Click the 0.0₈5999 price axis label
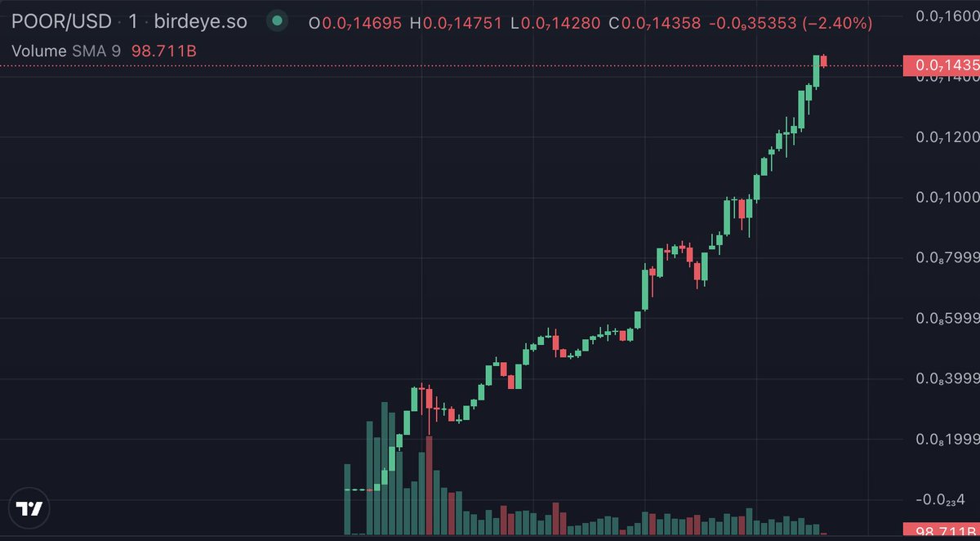This screenshot has height=541, width=980. point(947,318)
